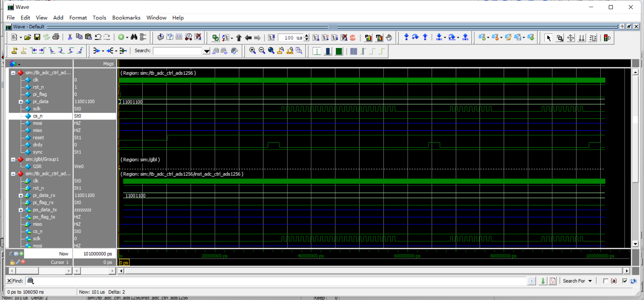The width and height of the screenshot is (644, 300).
Task: Collapse the first sim:/tb_adc_ctrl_ad... group
Action: pos(13,73)
